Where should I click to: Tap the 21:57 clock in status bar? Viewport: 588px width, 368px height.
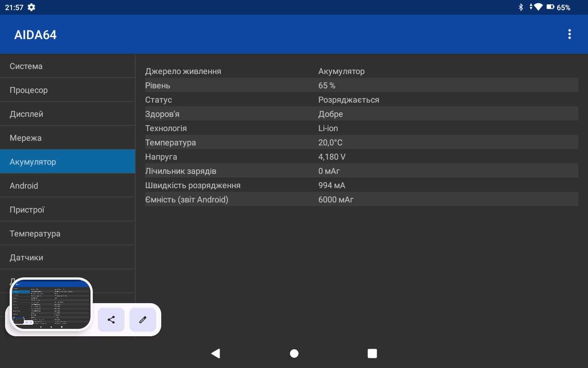pos(14,7)
